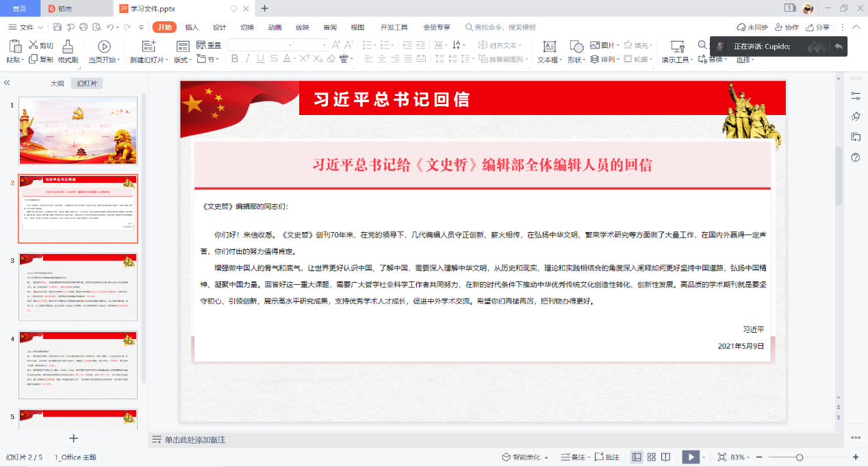Open the Insert (插入) ribbon tab

point(192,27)
